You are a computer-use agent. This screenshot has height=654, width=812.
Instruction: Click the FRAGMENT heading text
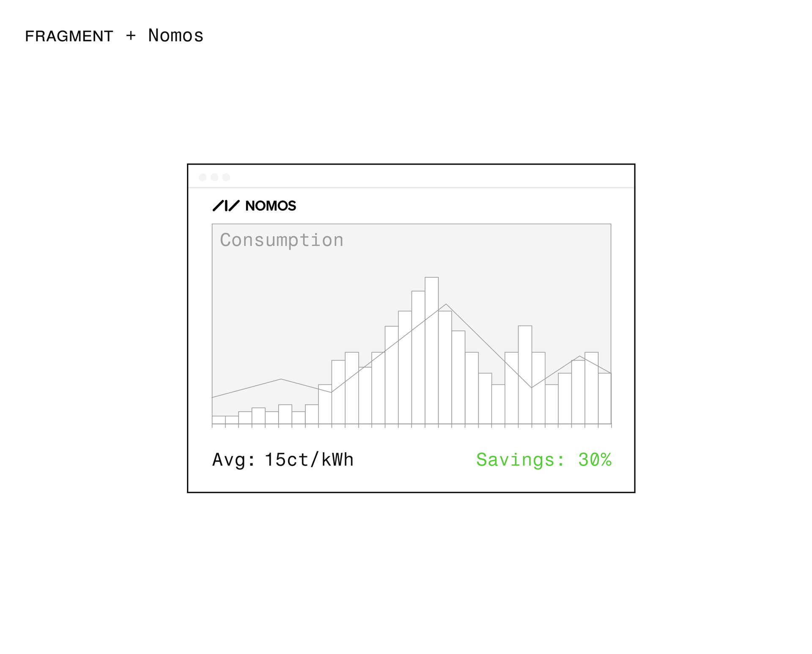(69, 36)
